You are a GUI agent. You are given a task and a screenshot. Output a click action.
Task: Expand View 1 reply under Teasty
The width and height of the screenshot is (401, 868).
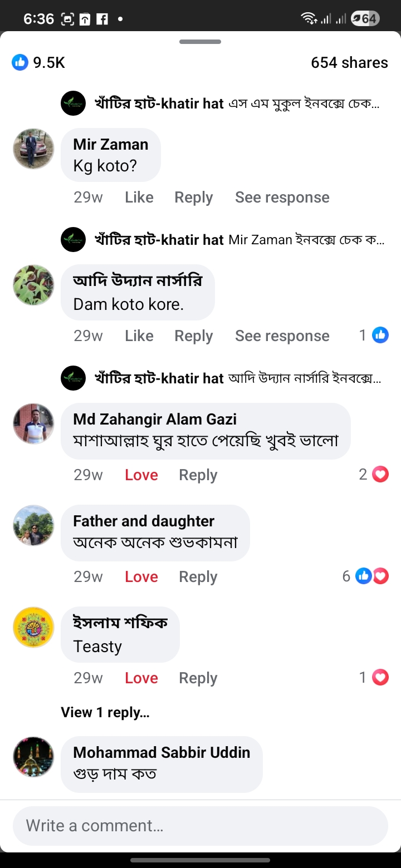click(x=105, y=712)
